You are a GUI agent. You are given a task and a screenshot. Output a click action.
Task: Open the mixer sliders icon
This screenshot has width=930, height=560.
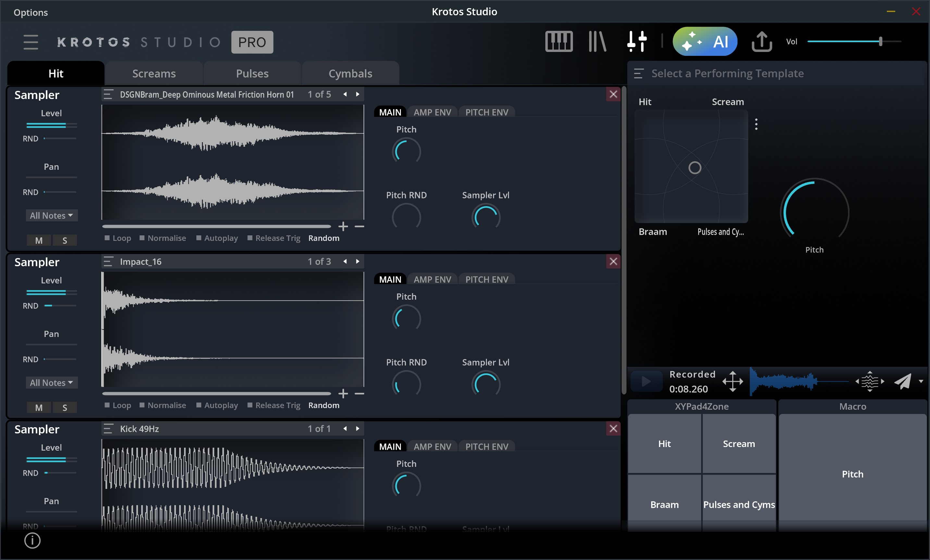[637, 42]
